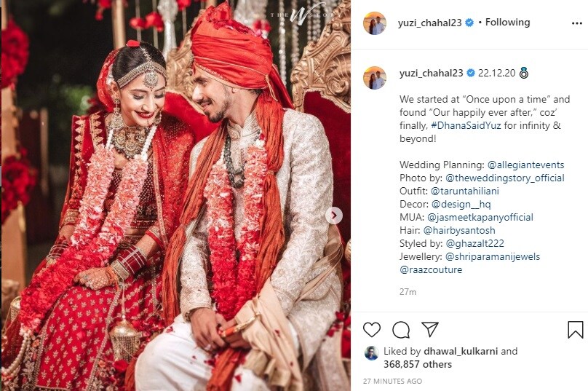The height and width of the screenshot is (391, 588).
Task: Toggle the Following status button
Action: coord(507,23)
